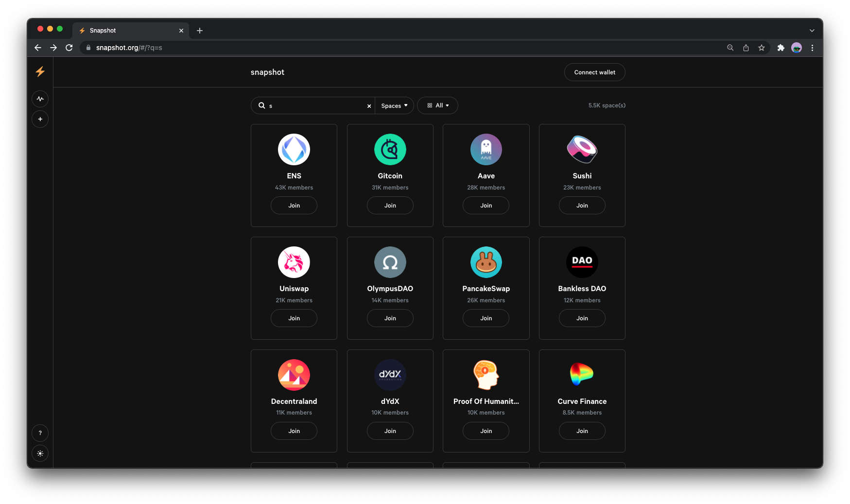
Task: Open the Chrome three-dot menu
Action: point(812,48)
